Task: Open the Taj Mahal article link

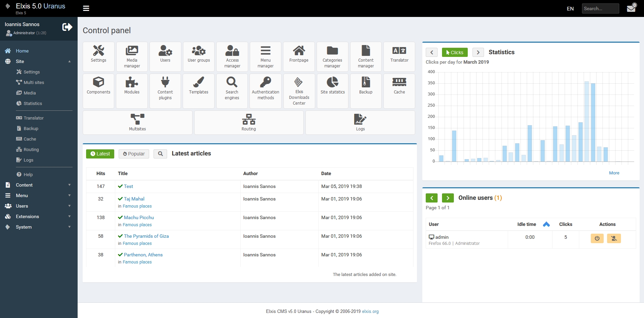Action: coord(134,199)
